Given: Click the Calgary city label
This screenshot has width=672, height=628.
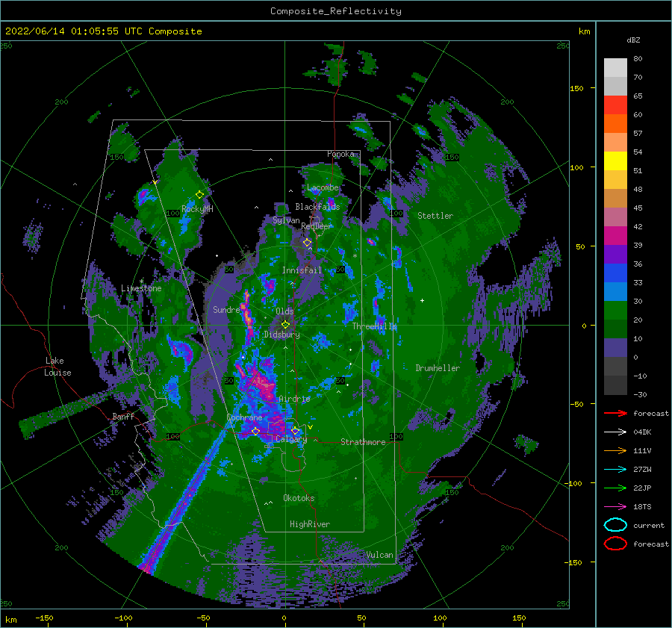Looking at the screenshot, I should point(291,439).
